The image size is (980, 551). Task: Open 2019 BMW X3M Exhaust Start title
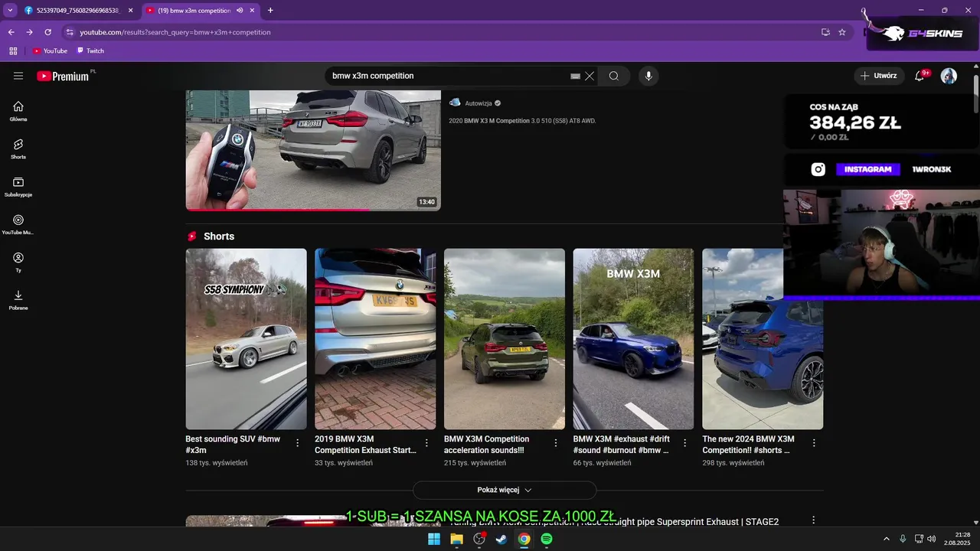point(365,445)
